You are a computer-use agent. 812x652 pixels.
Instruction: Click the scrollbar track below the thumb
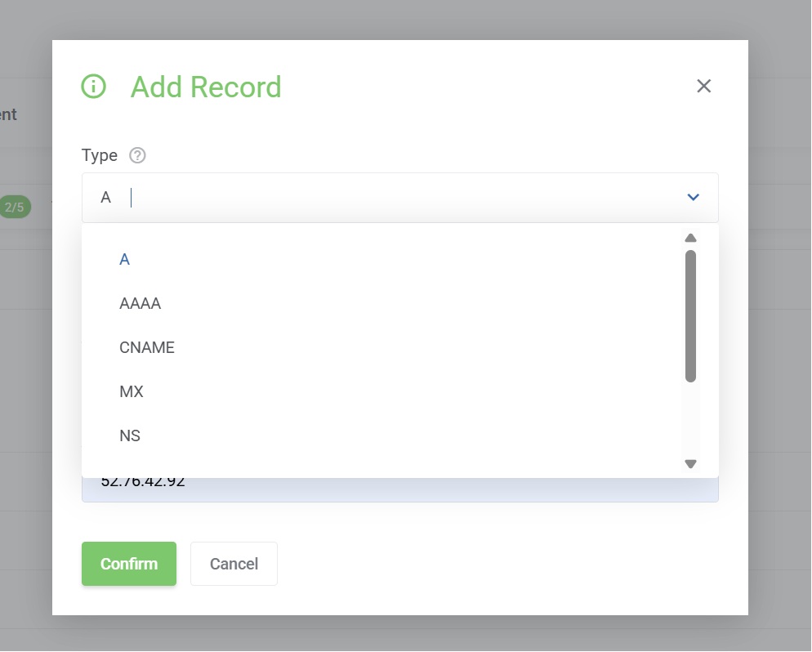[690, 419]
